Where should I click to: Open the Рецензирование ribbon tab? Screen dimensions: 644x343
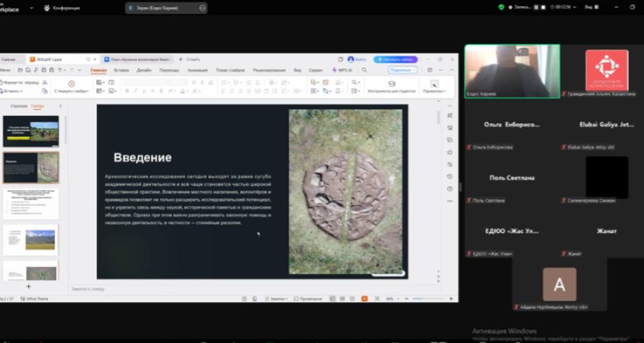(269, 71)
